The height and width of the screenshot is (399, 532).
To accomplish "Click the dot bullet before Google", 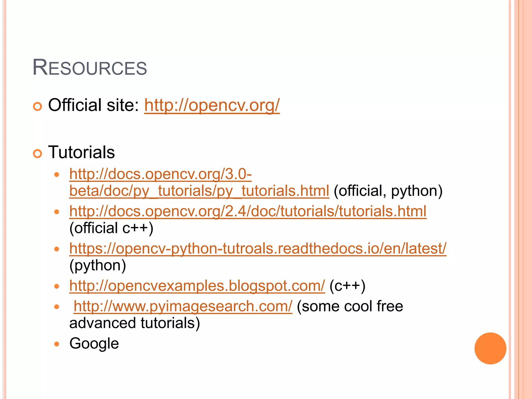I will click(x=57, y=344).
